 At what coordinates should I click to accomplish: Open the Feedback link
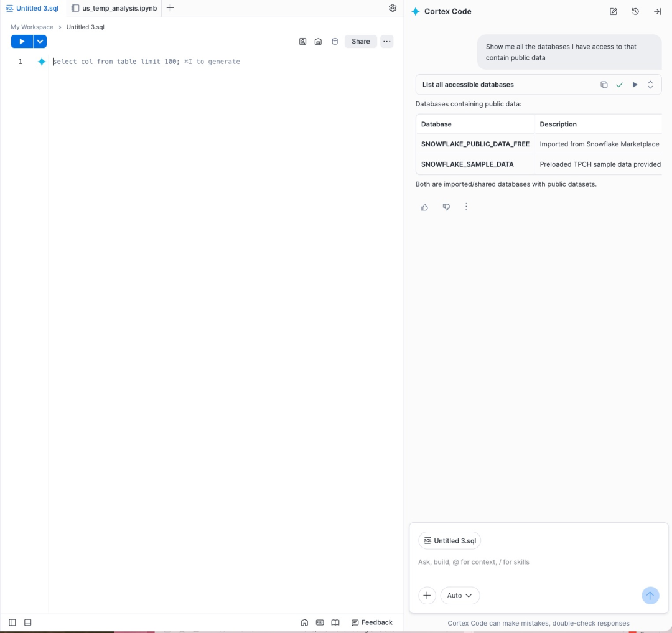click(371, 622)
